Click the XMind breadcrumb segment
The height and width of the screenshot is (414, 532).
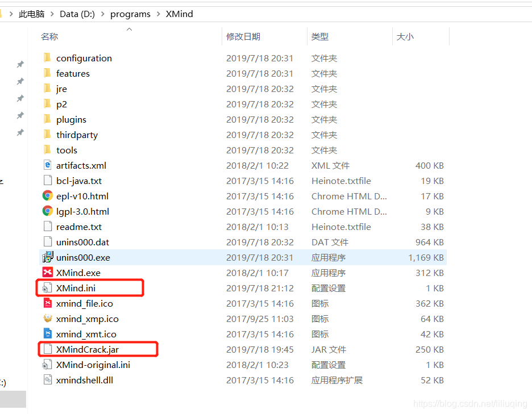pos(179,14)
